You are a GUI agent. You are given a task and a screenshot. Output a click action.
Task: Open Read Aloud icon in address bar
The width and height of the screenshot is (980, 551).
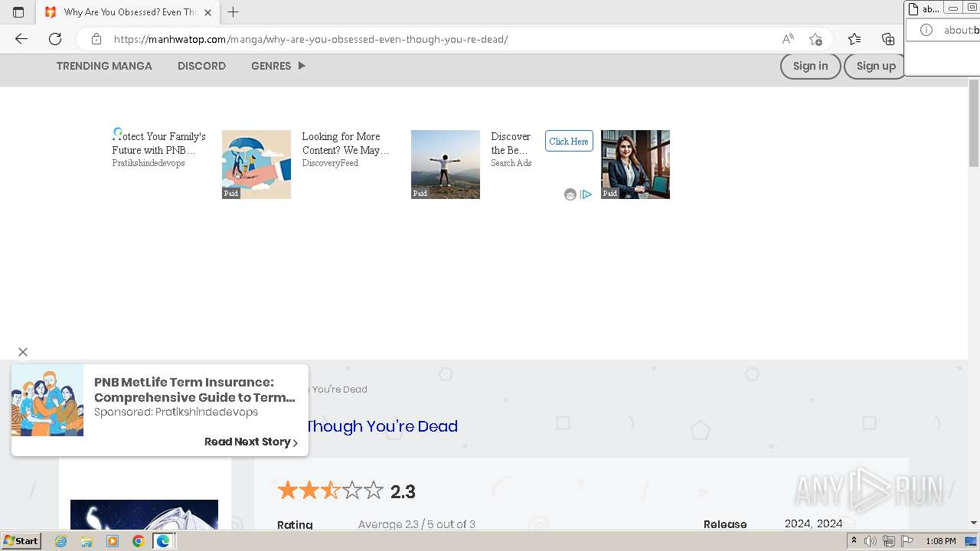point(788,39)
